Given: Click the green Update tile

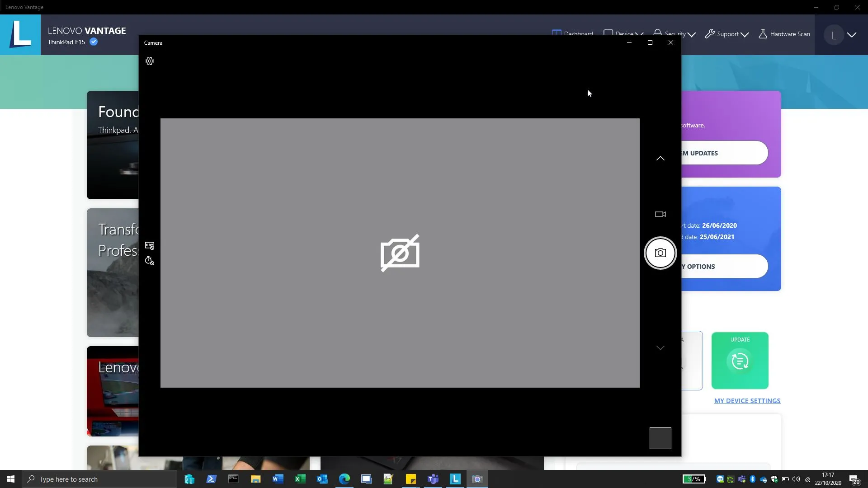Looking at the screenshot, I should pyautogui.click(x=740, y=360).
